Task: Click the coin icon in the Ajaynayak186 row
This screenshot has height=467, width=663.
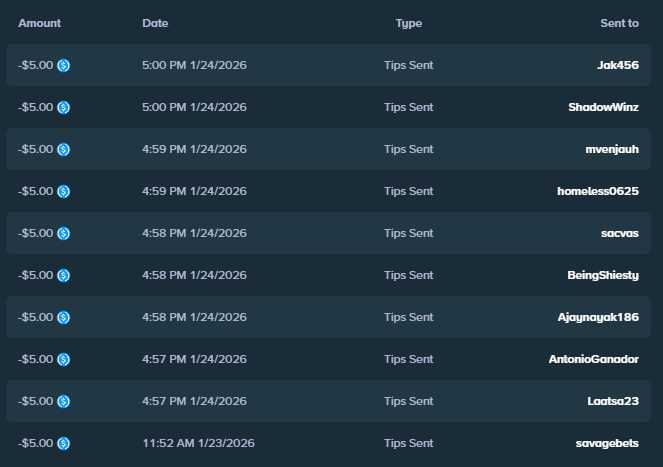Action: (x=63, y=317)
